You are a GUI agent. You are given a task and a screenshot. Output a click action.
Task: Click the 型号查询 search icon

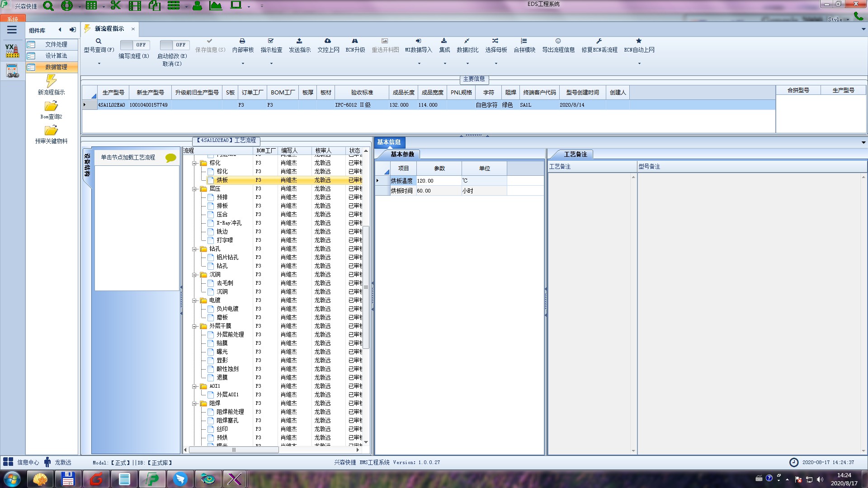(99, 41)
